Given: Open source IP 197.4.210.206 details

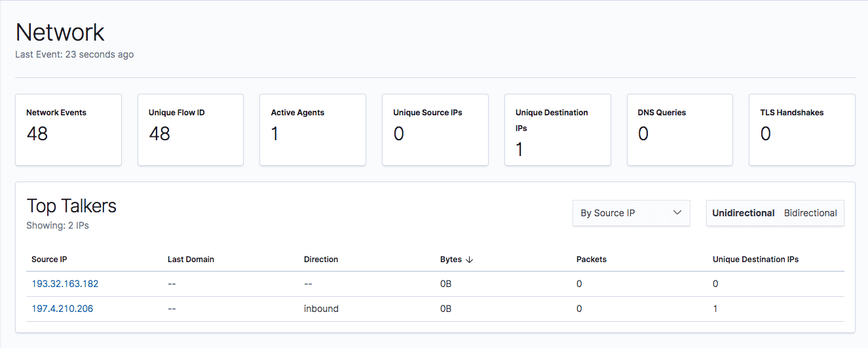Looking at the screenshot, I should pyautogui.click(x=62, y=309).
